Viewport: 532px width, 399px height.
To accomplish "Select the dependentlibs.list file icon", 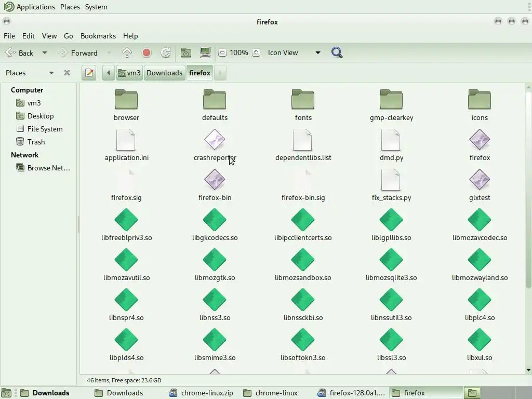I will coord(302,140).
